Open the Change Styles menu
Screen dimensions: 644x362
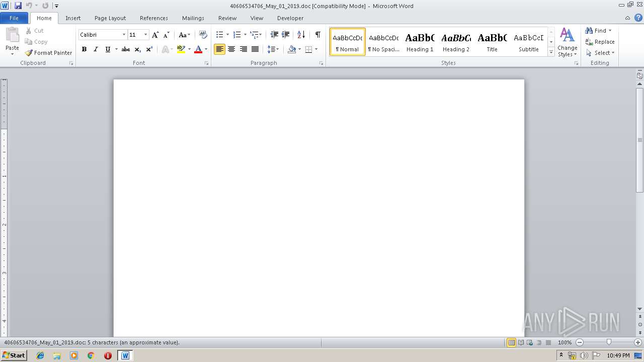coord(567,42)
